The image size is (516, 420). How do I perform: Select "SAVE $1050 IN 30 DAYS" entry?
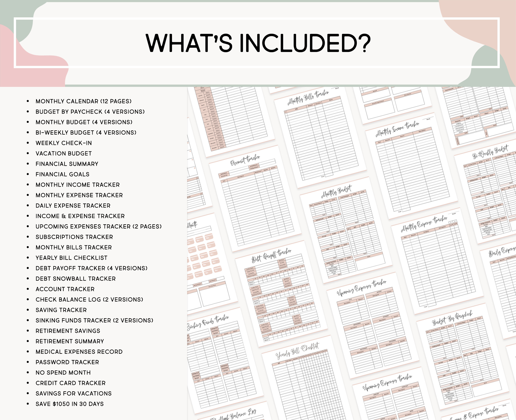pyautogui.click(x=70, y=404)
